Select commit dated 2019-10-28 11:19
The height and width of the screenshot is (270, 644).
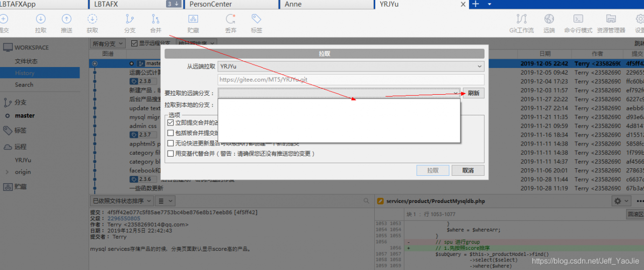[544, 188]
